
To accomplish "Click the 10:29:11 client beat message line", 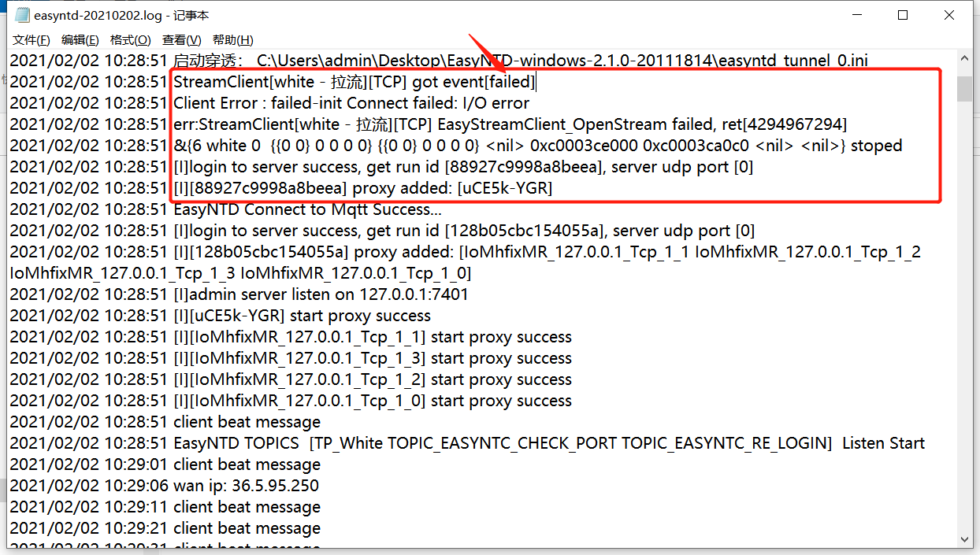I will (x=165, y=507).
